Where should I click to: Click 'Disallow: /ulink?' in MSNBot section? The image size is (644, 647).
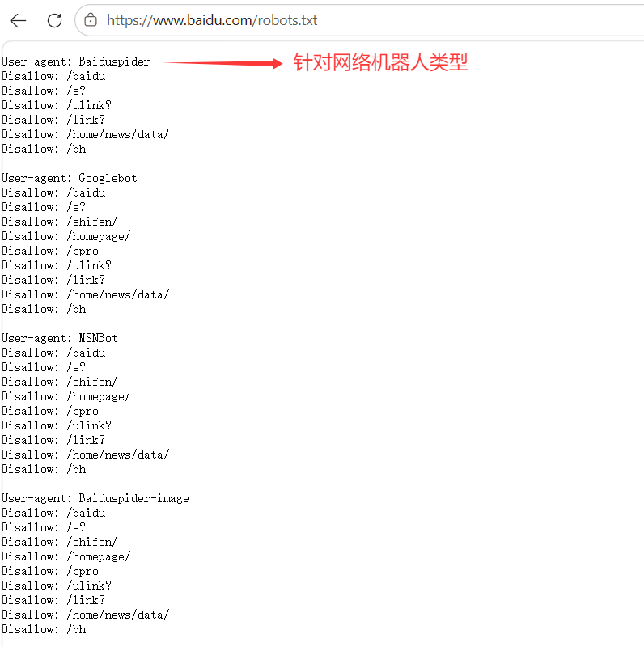[57, 425]
